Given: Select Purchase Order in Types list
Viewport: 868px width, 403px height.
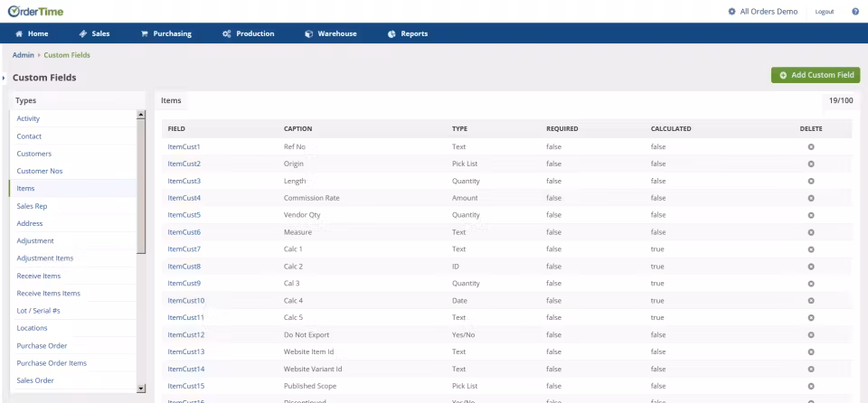Looking at the screenshot, I should coord(42,345).
